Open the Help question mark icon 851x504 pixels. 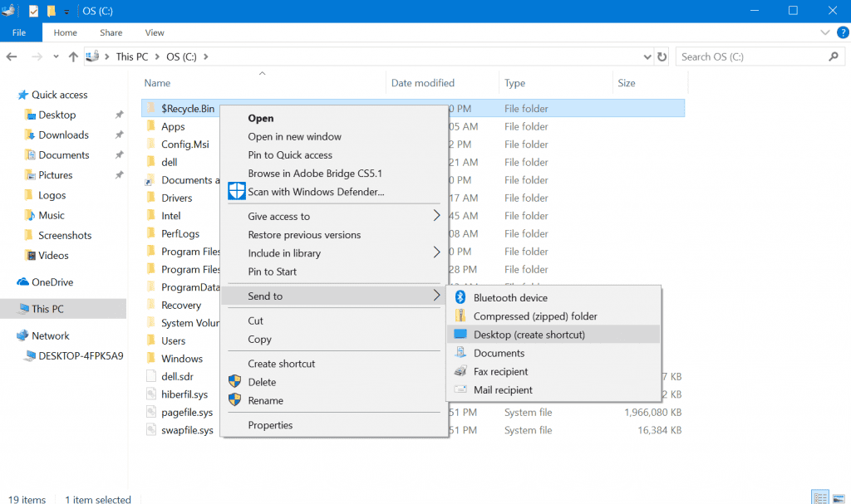pos(843,32)
